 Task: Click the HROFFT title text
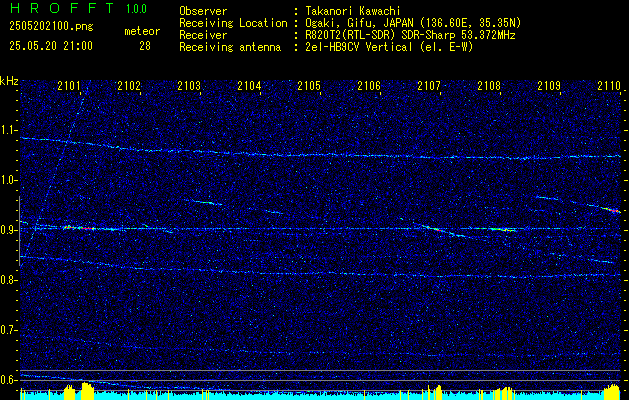(x=62, y=8)
